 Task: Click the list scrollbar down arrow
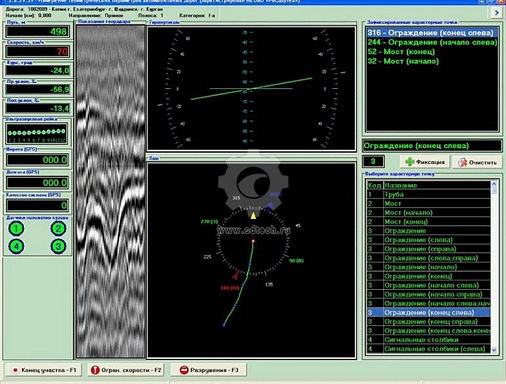(x=494, y=350)
